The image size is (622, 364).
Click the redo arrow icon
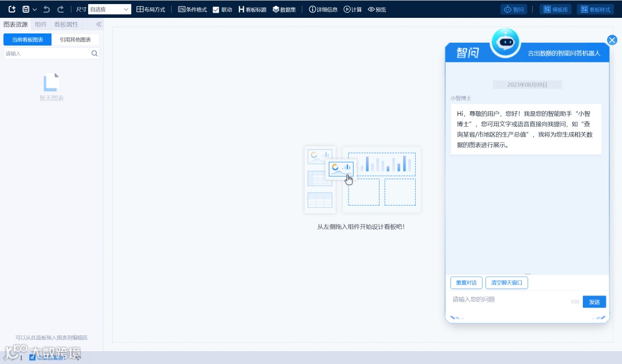click(x=60, y=9)
